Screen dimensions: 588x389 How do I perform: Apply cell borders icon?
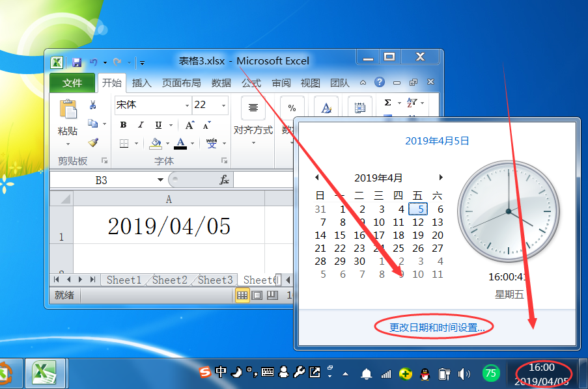tap(124, 143)
